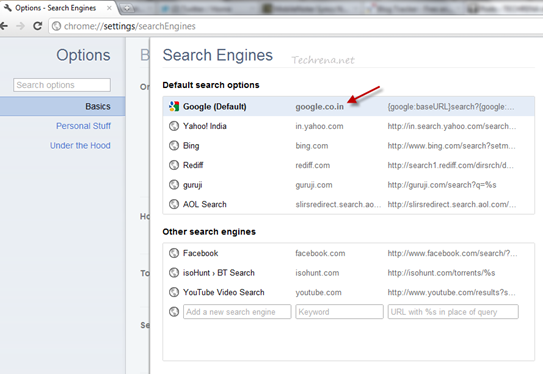The image size is (543, 374).
Task: Select the Facebook engine name
Action: point(201,253)
